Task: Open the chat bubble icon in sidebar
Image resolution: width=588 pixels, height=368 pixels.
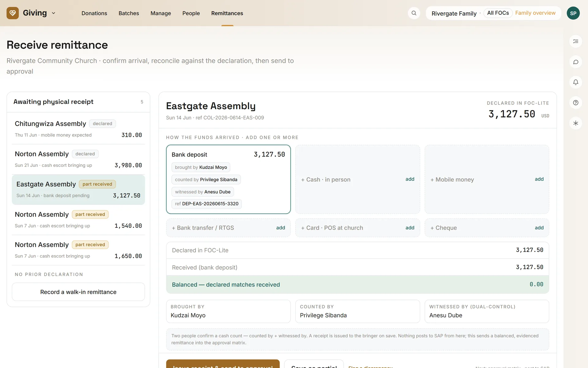Action: [575, 62]
